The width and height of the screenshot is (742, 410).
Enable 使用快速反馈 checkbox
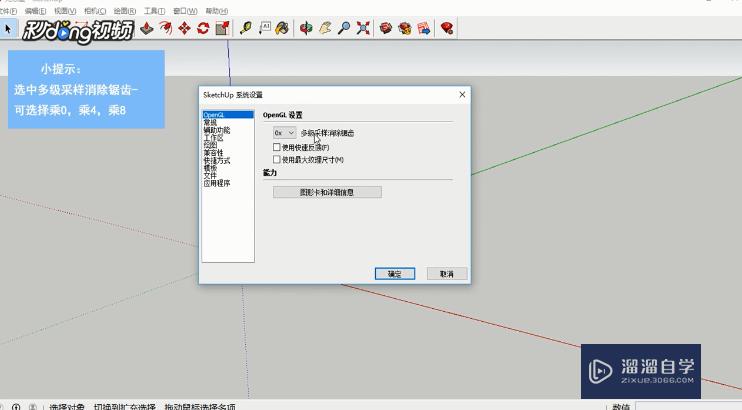(277, 147)
